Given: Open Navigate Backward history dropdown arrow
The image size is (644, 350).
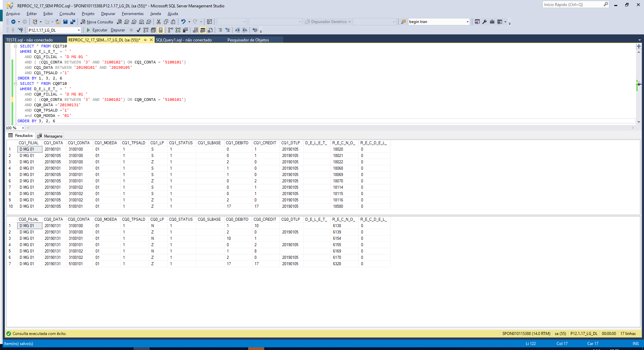Looking at the screenshot, I should tap(19, 22).
